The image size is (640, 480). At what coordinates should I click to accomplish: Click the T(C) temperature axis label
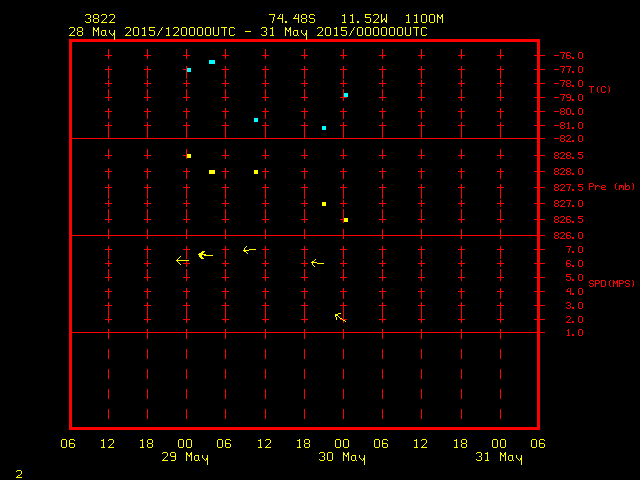pos(599,90)
